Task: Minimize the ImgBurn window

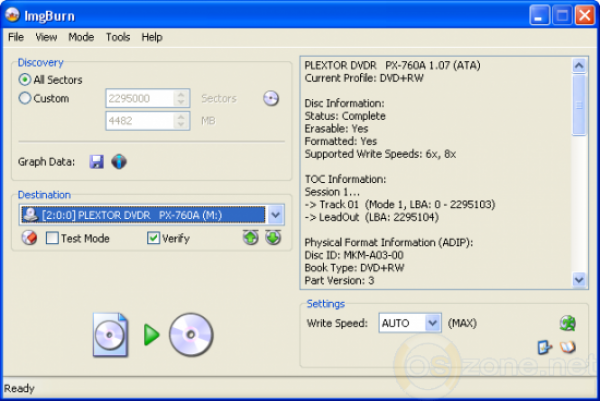Action: click(539, 16)
